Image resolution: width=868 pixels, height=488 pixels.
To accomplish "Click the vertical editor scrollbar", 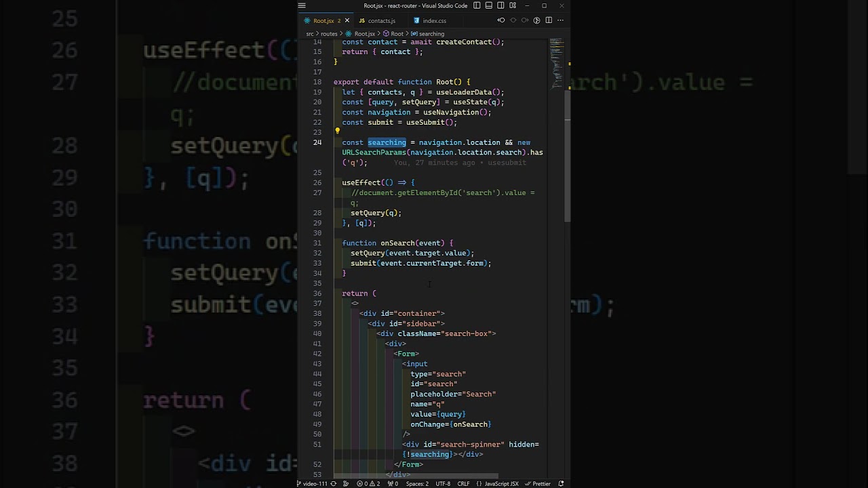I will click(568, 156).
